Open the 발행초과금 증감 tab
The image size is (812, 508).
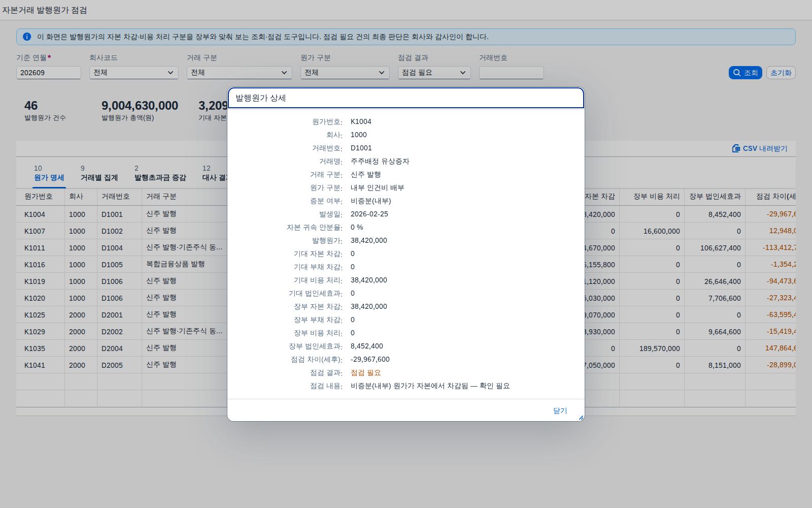pyautogui.click(x=160, y=173)
